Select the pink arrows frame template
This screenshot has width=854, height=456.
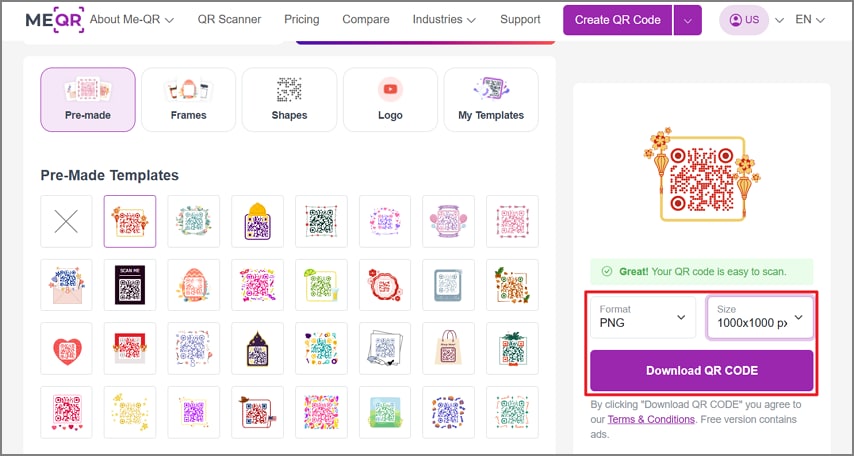click(512, 221)
